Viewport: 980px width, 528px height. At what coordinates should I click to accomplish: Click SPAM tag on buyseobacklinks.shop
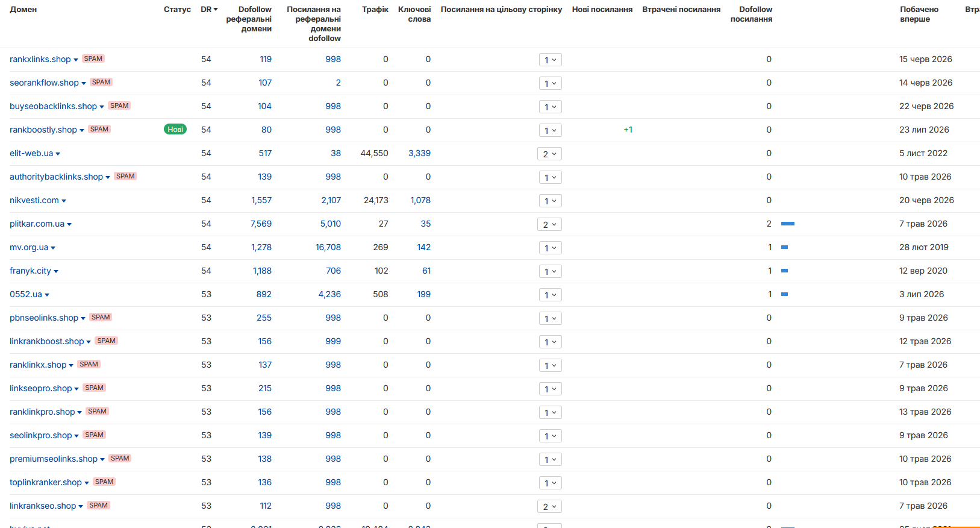click(x=119, y=105)
